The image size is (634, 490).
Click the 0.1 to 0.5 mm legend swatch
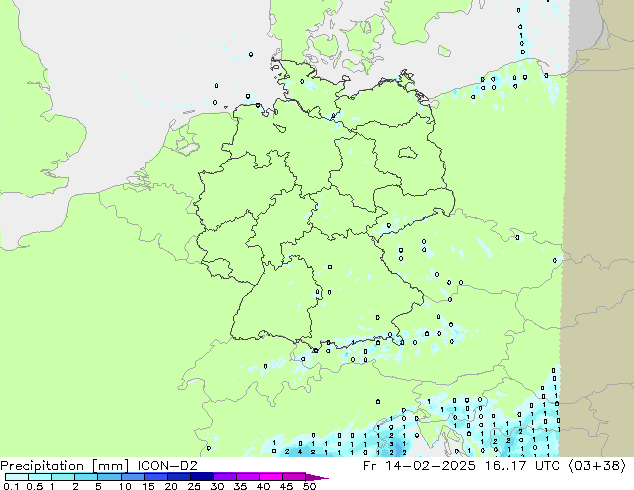(x=17, y=477)
